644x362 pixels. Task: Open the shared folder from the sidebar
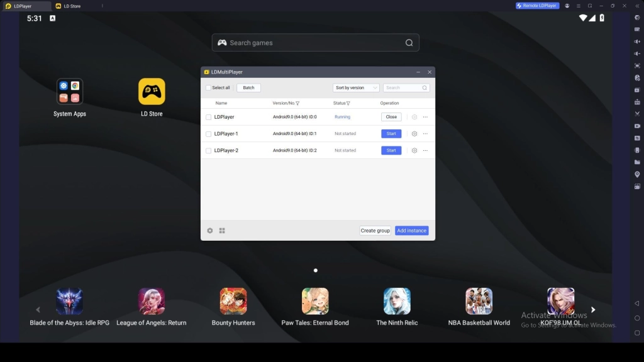coord(636,162)
